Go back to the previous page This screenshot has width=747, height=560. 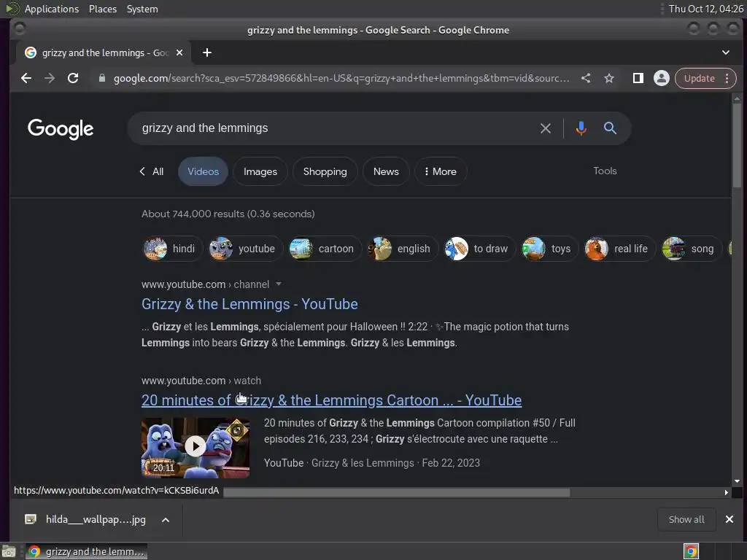[x=26, y=78]
